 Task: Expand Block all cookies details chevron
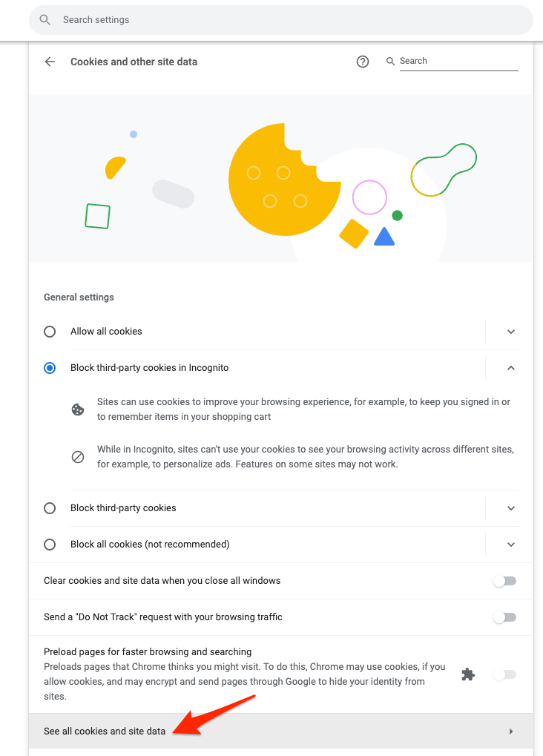(511, 545)
